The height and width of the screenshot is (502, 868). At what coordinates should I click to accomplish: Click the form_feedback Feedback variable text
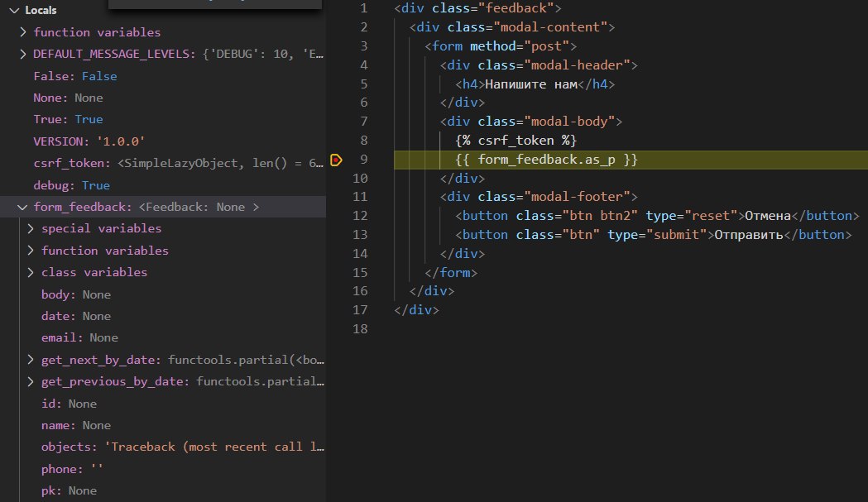coord(146,207)
